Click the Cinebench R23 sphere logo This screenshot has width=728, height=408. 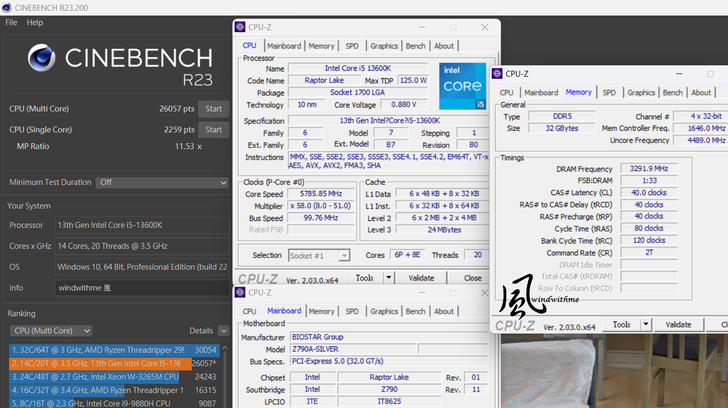44,61
